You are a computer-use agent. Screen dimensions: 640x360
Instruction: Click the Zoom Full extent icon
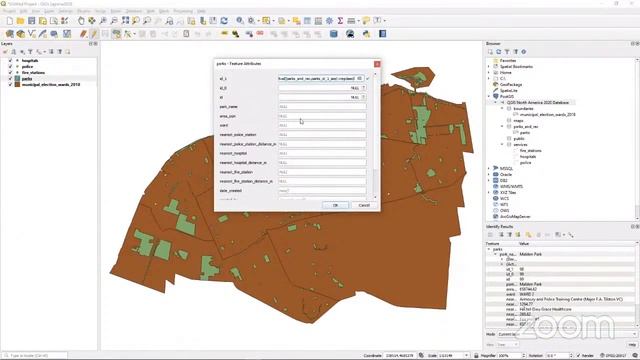pos(125,21)
